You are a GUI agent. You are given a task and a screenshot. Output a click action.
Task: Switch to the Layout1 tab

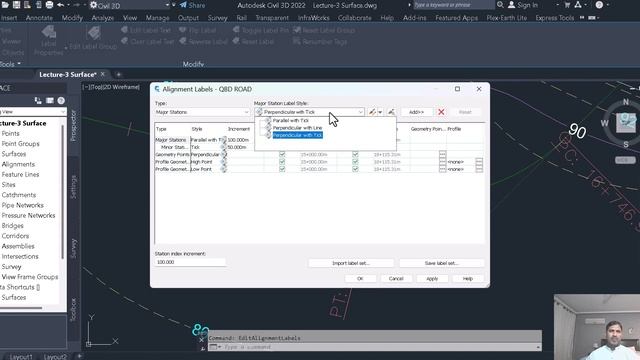click(21, 356)
